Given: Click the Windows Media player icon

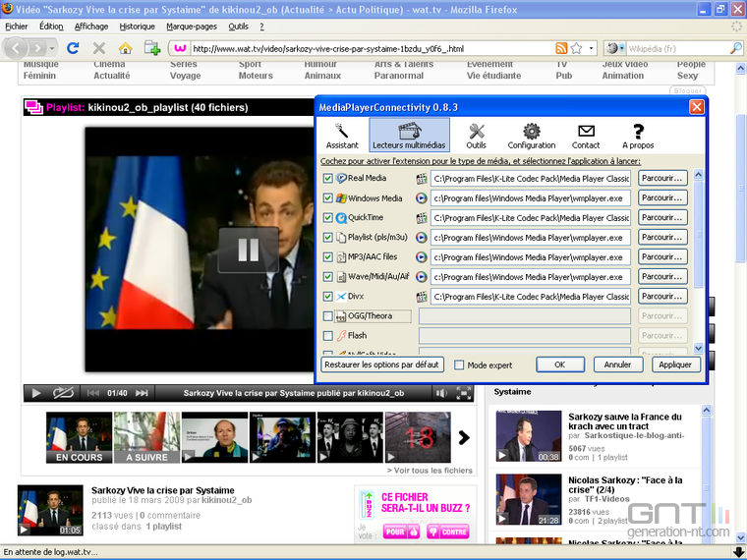Looking at the screenshot, I should [x=421, y=198].
